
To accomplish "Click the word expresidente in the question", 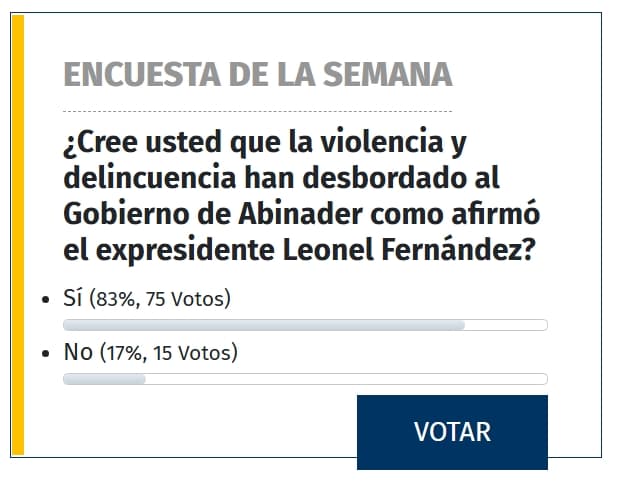I will point(185,251).
